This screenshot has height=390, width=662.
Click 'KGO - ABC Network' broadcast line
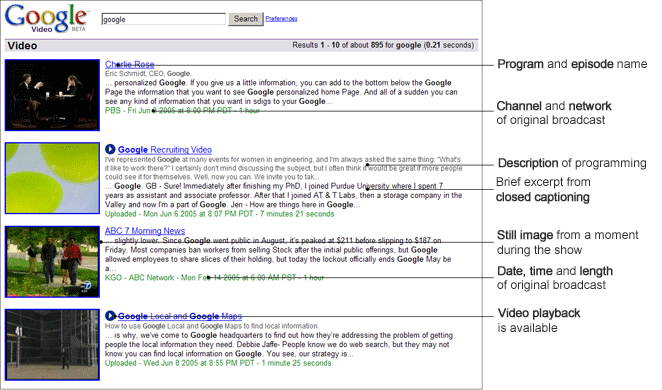point(214,278)
